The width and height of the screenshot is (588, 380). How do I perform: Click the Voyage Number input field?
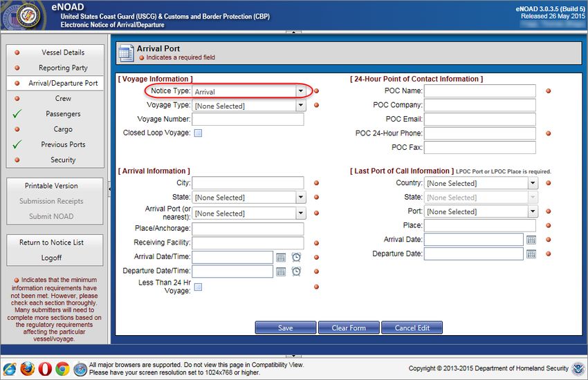pyautogui.click(x=248, y=120)
